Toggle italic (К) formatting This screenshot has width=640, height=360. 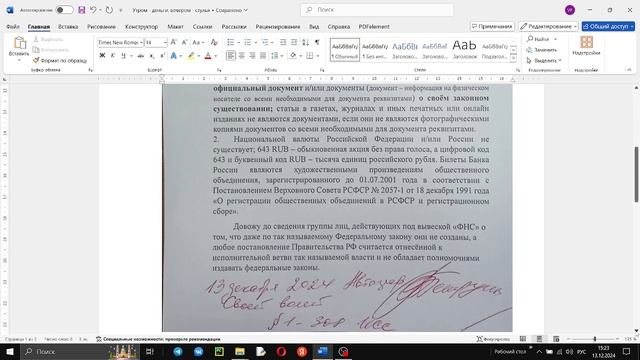[x=113, y=56]
